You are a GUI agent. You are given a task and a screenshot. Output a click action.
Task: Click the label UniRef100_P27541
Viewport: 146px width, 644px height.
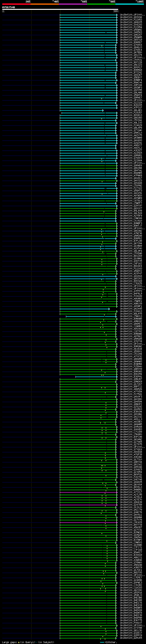pos(131,394)
